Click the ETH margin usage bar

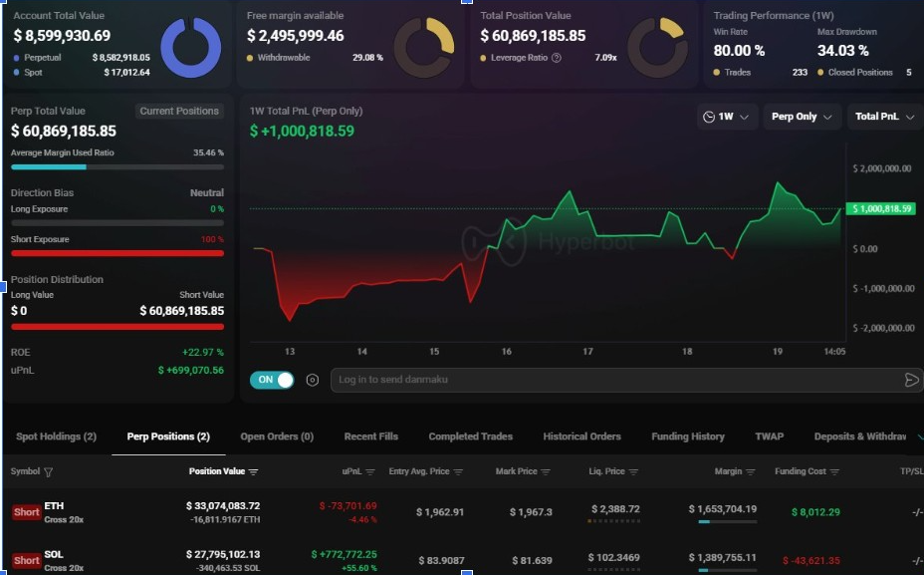click(x=727, y=521)
